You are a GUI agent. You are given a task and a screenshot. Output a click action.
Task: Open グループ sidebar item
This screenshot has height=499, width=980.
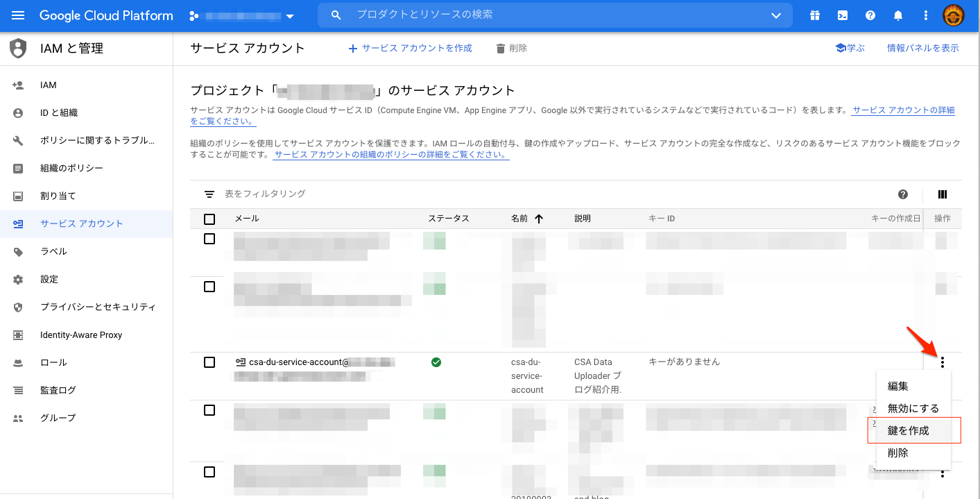click(x=86, y=418)
